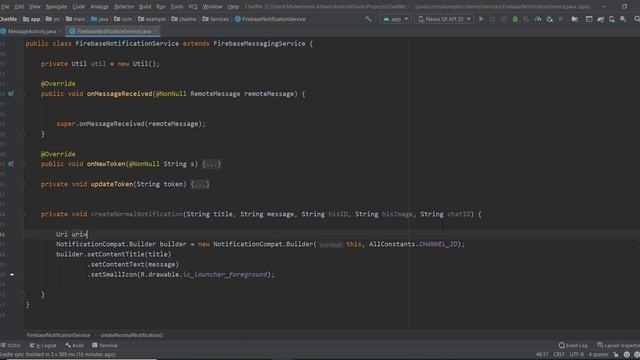
Task: Click the green Run app button
Action: coord(481,19)
